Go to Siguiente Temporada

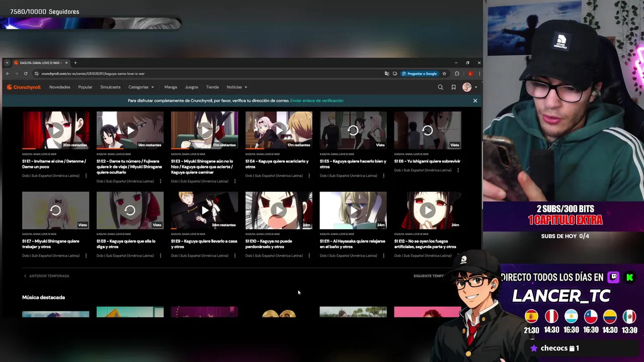429,276
